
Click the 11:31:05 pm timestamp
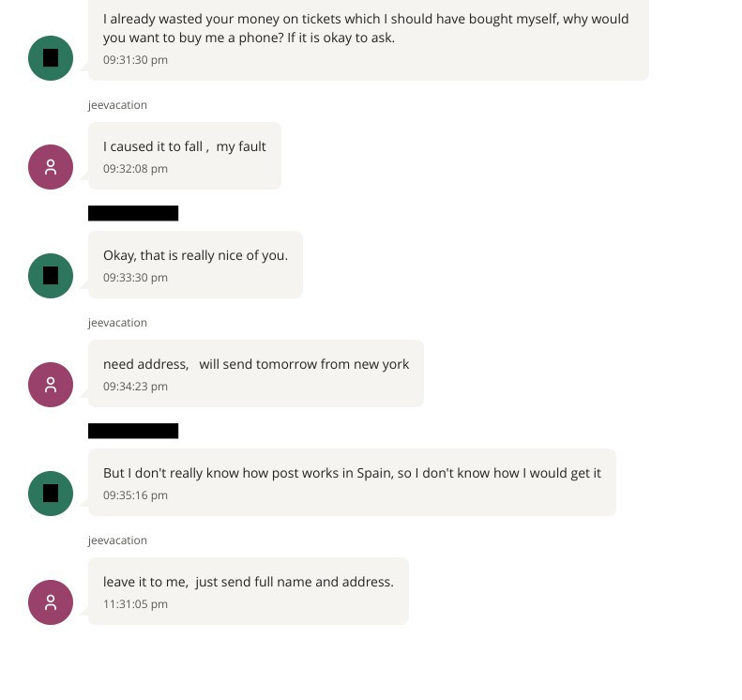[x=135, y=604]
